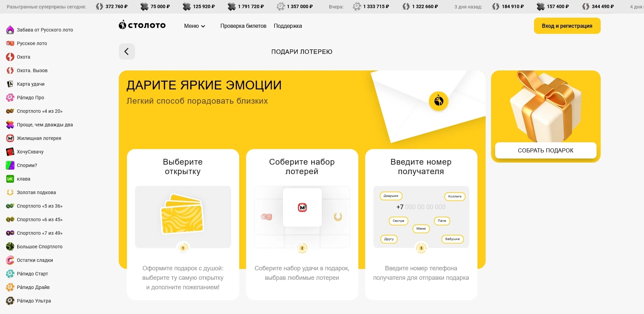Screen dimensions: 644x314
Task: Open Русское лото in sidebar
Action: pos(32,43)
